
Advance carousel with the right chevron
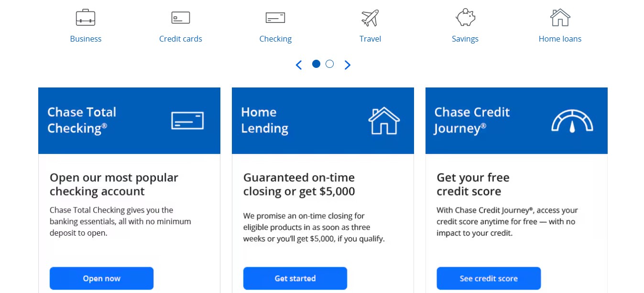point(348,65)
